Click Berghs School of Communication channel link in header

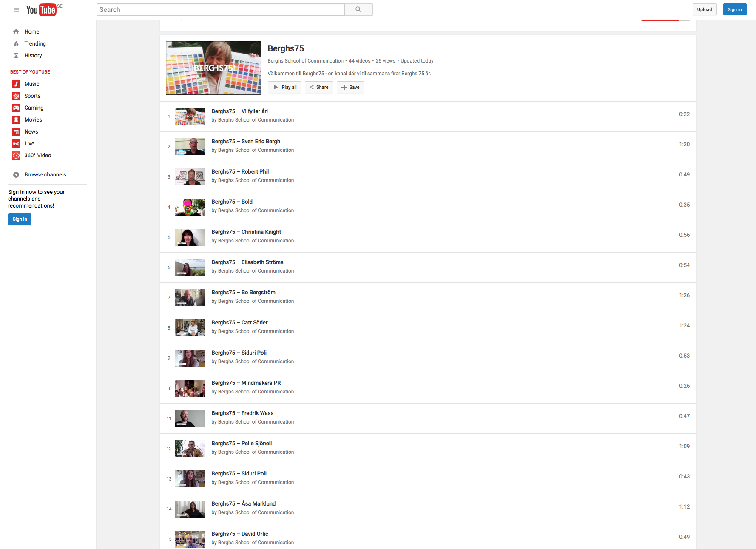coord(305,61)
